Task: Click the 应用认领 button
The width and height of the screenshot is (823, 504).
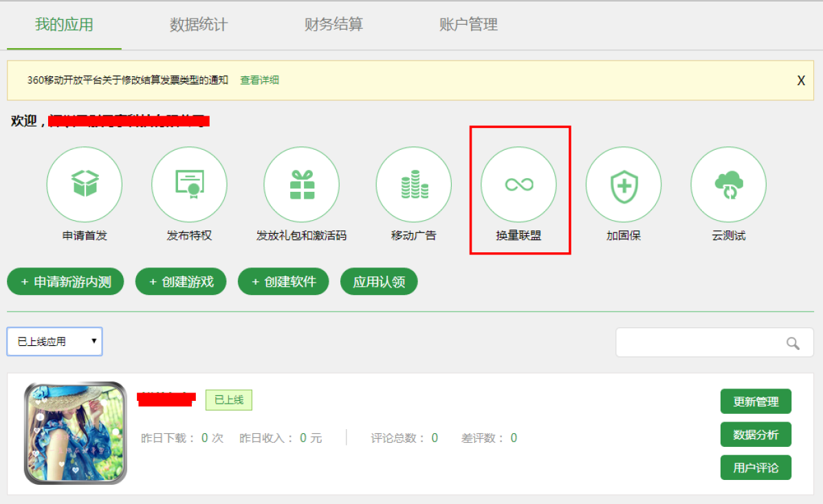Action: 379,282
